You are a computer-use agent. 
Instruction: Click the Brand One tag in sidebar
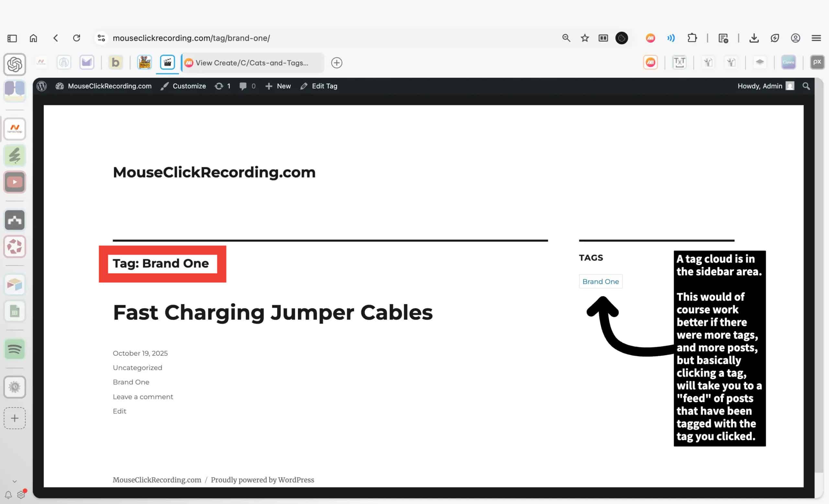(x=600, y=281)
